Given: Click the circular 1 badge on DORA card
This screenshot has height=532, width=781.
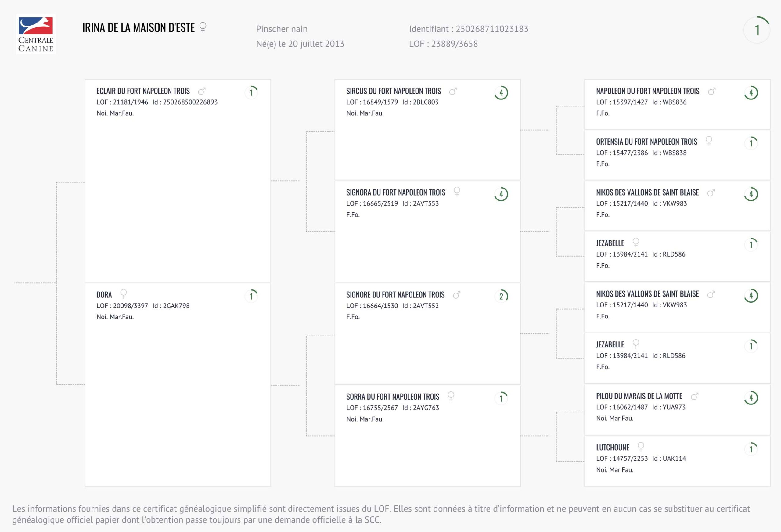Looking at the screenshot, I should 251,296.
